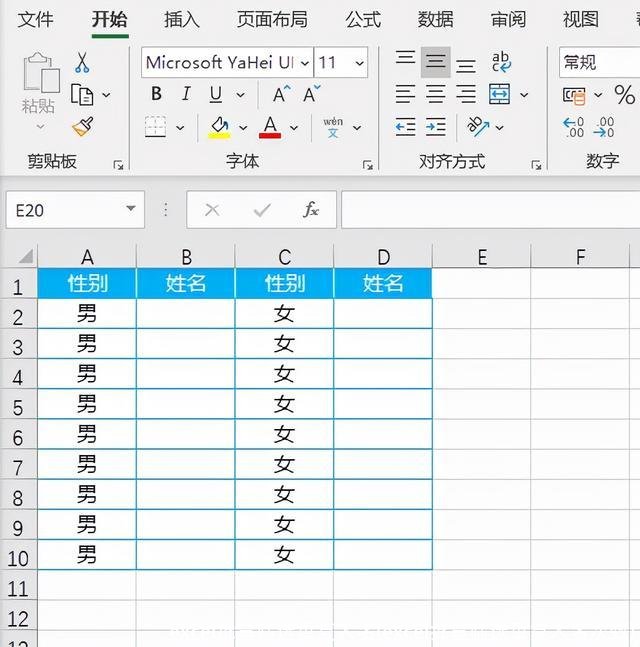Switch to the 插入 tab
The image size is (640, 647).
[182, 19]
